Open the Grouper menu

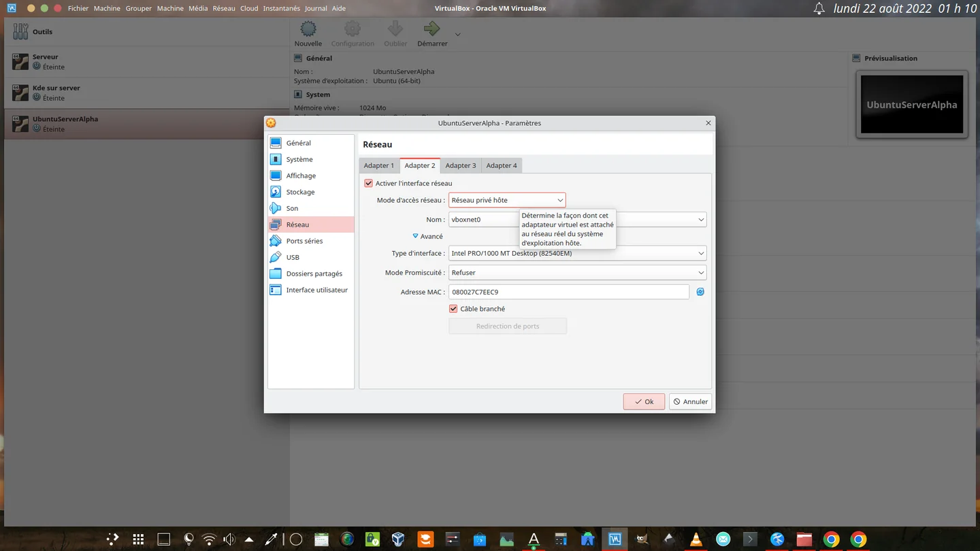pos(138,9)
